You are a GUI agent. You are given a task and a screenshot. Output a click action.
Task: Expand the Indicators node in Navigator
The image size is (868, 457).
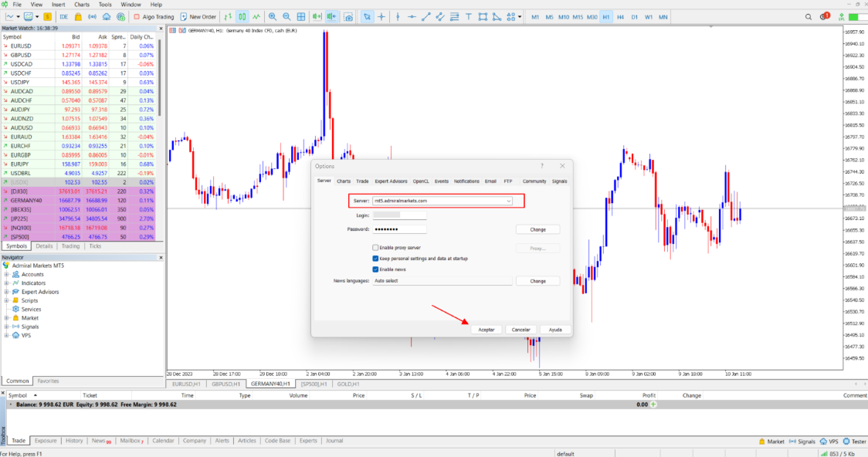point(7,283)
